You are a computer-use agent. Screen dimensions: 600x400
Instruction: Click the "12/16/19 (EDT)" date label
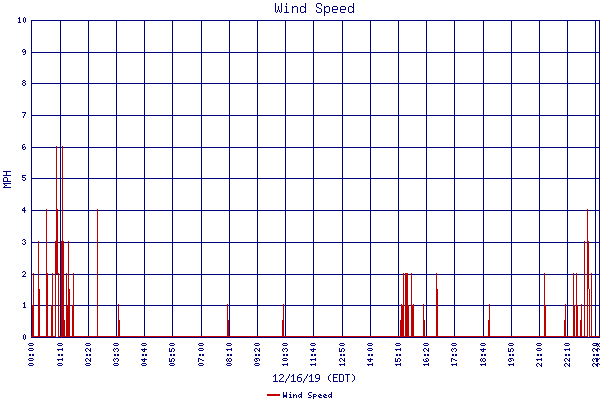314,378
